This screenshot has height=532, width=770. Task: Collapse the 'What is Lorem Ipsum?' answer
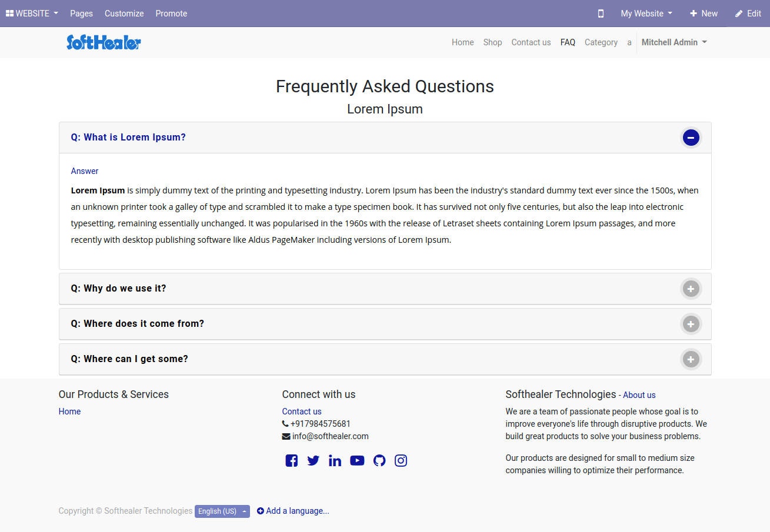point(691,138)
